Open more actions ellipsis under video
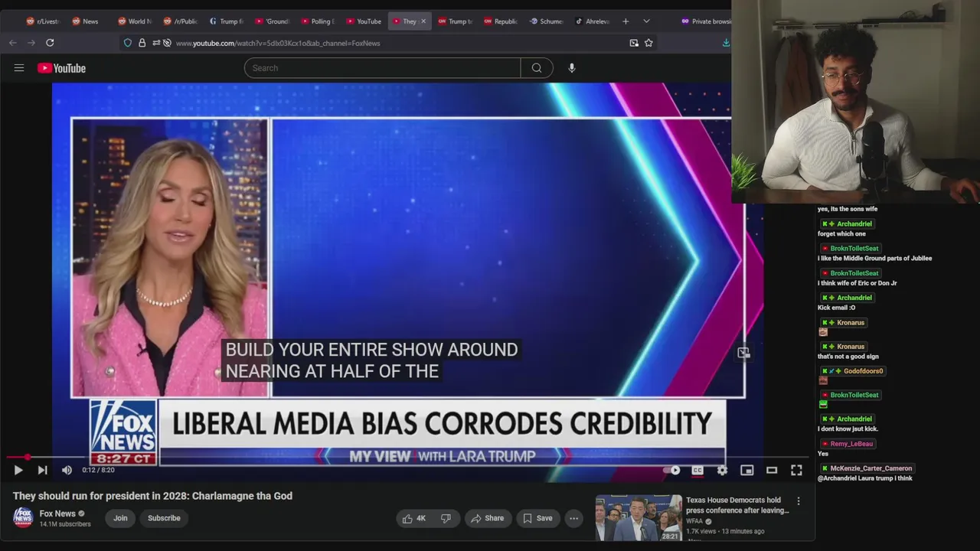 (x=573, y=518)
